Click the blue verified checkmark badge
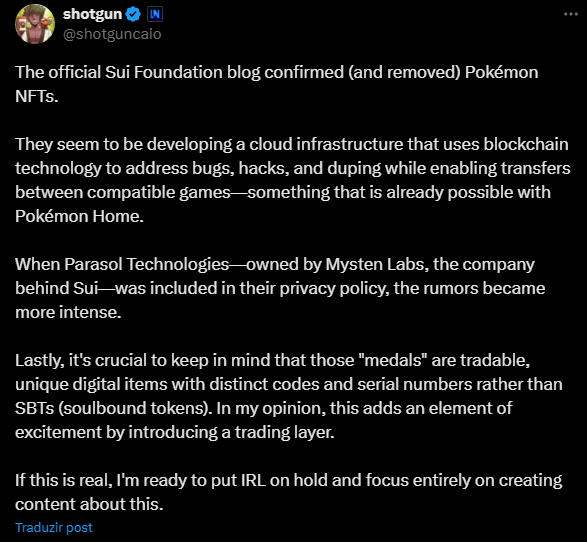The image size is (587, 542). (x=133, y=14)
